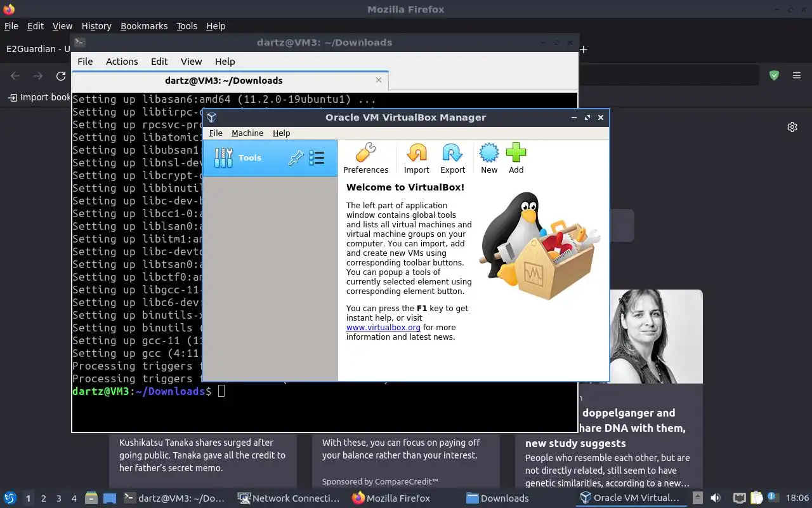The height and width of the screenshot is (508, 812).
Task: Go forward in Firefox
Action: coord(38,76)
